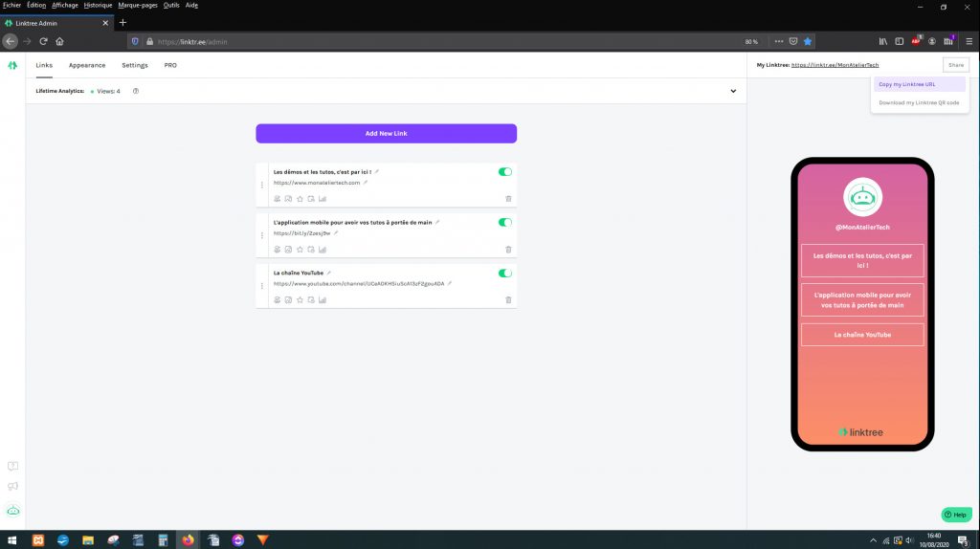Open the schedule icon for the monateliertech.com link
Viewport: 980px width, 549px height.
coord(311,199)
